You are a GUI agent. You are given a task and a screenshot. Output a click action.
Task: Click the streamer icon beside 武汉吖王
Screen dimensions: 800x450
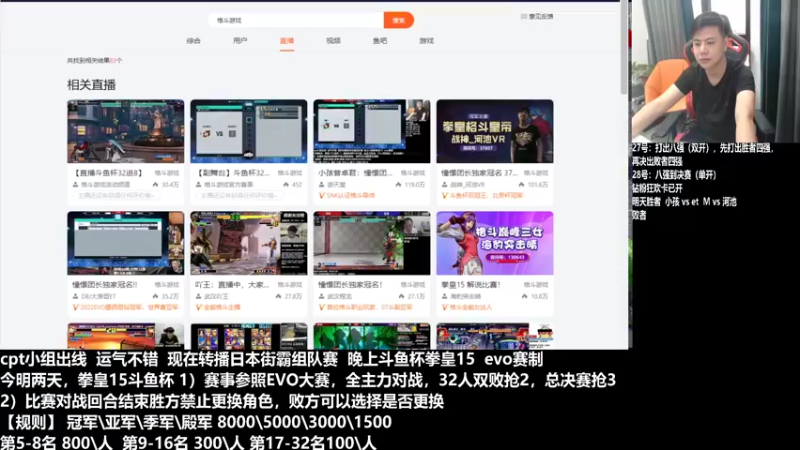click(198, 296)
